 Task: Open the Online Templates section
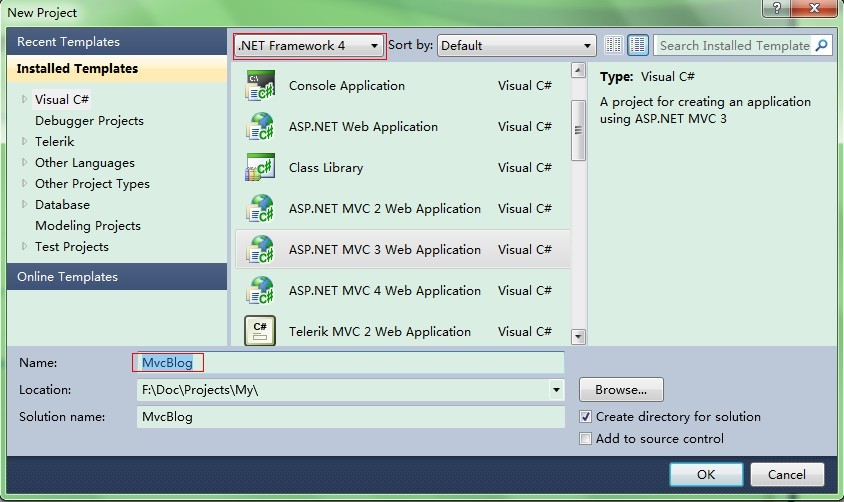117,277
